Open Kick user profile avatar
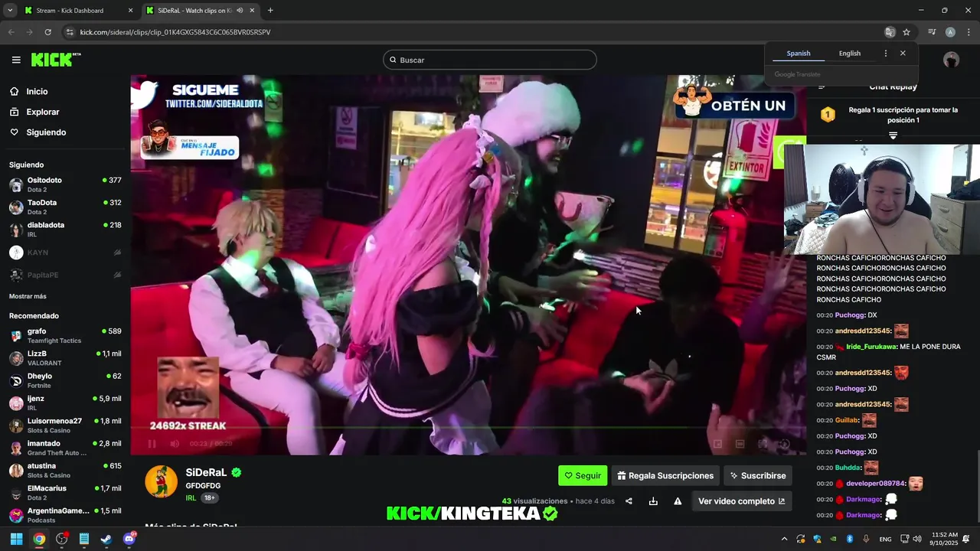980x551 pixels. 952,60
